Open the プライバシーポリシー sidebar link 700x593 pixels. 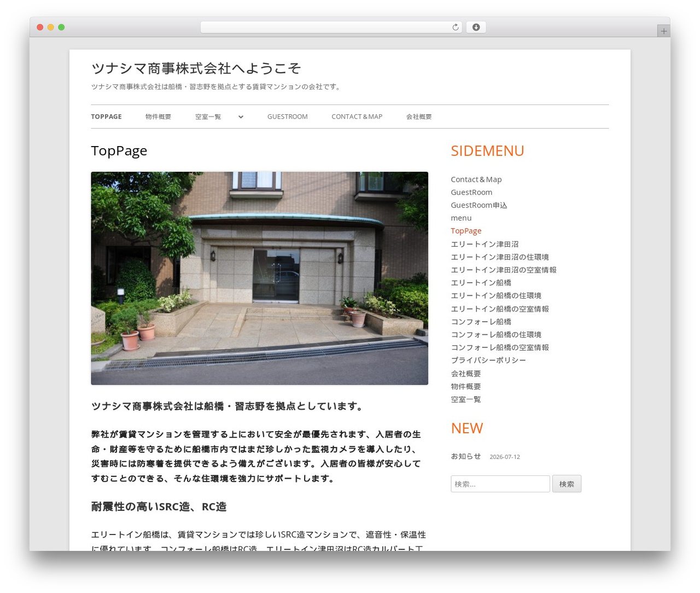pyautogui.click(x=488, y=361)
